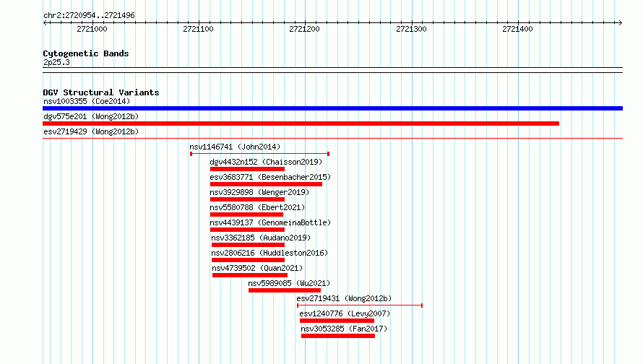Select the nsv2806216 red bar
Screen dimensions: 643x364
[x=248, y=260]
